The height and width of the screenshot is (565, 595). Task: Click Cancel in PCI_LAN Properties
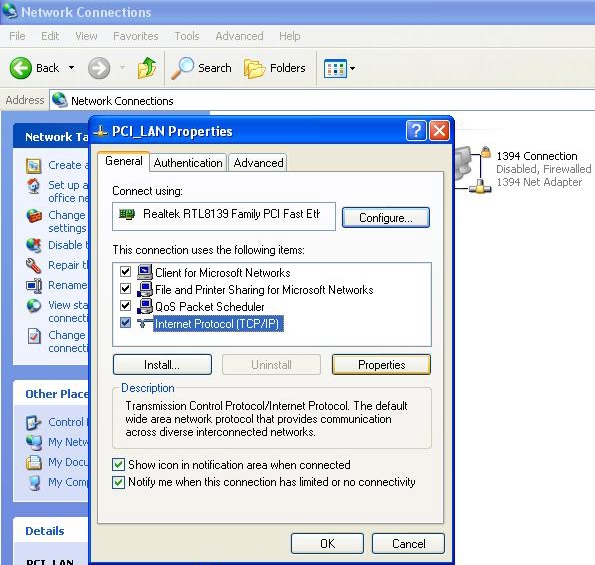coord(408,543)
